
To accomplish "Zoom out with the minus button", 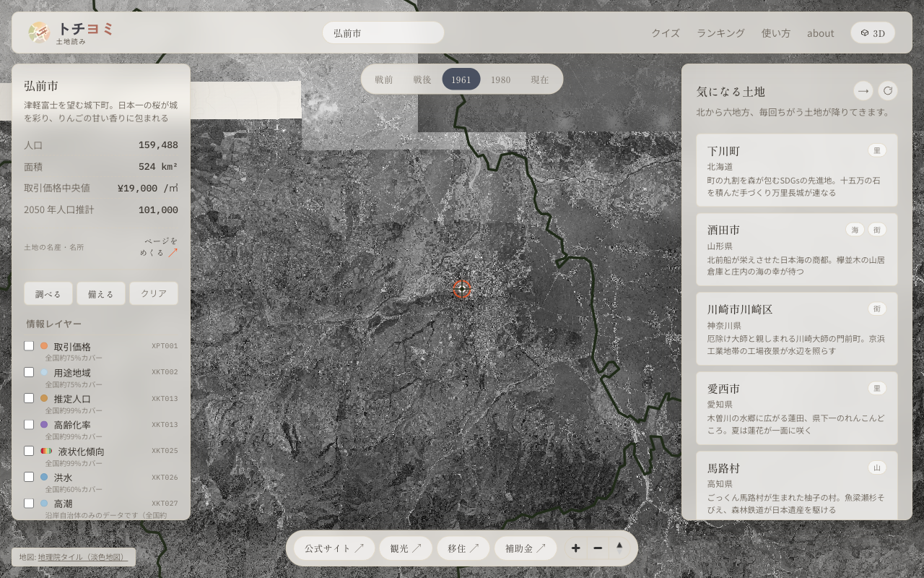I will point(598,548).
